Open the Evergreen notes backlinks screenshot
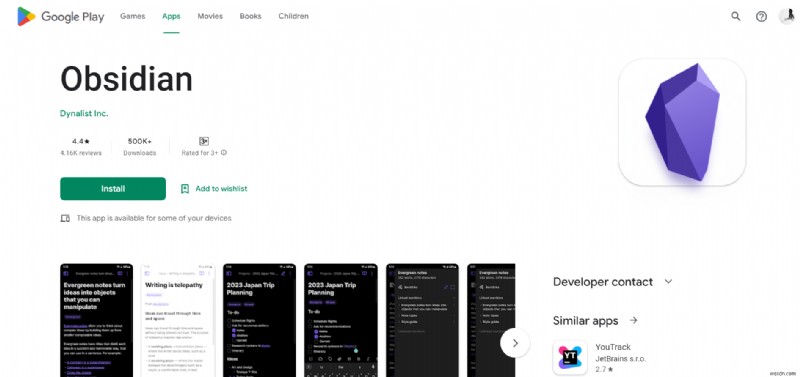The height and width of the screenshot is (377, 800). click(422, 320)
